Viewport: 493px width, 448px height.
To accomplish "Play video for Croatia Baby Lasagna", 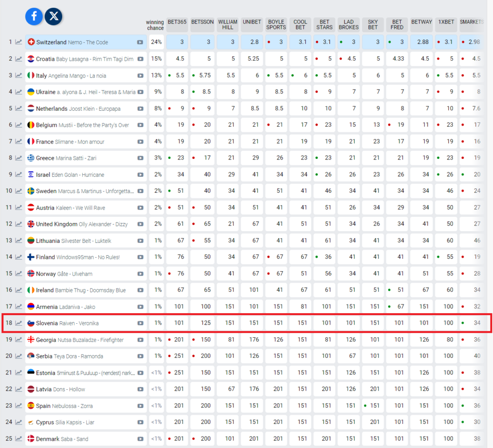I will [x=140, y=59].
